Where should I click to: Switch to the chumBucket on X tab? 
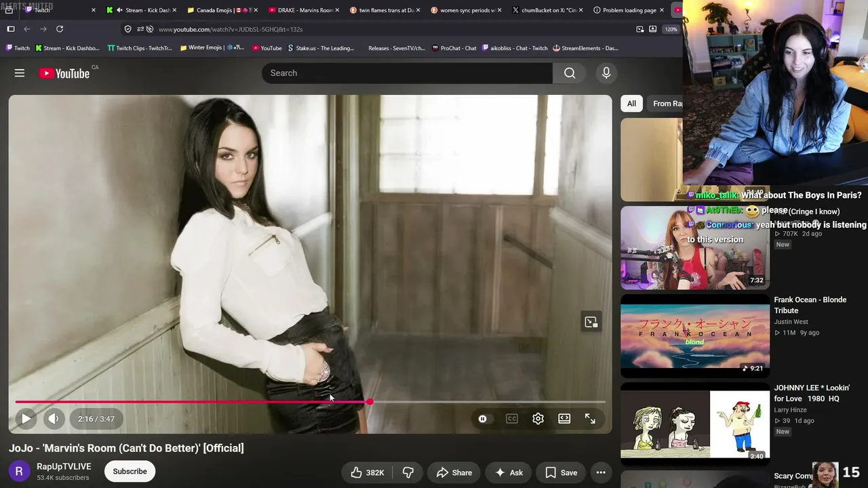tap(547, 10)
